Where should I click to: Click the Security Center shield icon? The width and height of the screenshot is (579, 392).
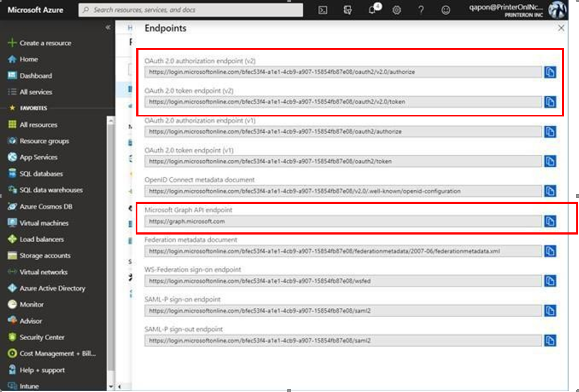[x=12, y=337]
